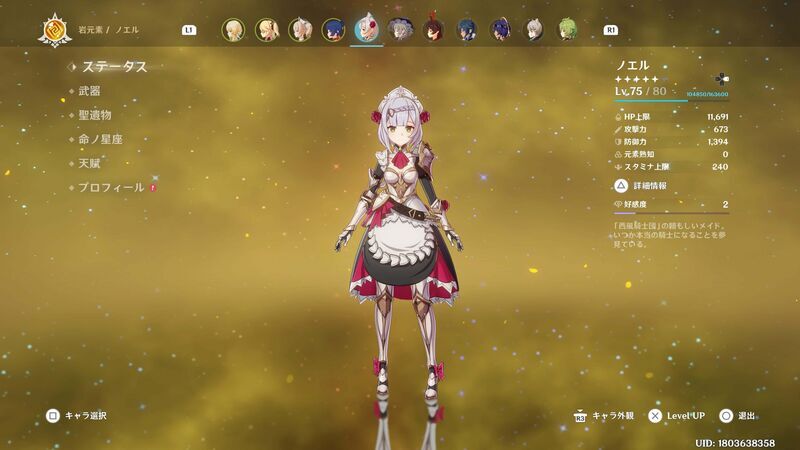The height and width of the screenshot is (450, 800).
Task: Select the blonde twin-tail character avatar
Action: (267, 30)
